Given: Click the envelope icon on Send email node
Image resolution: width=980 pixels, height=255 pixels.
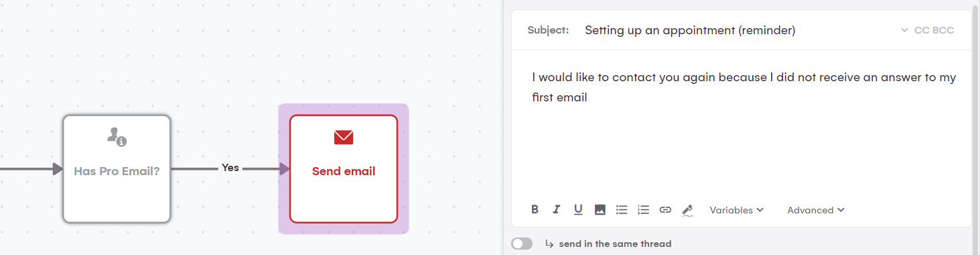Looking at the screenshot, I should 344,138.
